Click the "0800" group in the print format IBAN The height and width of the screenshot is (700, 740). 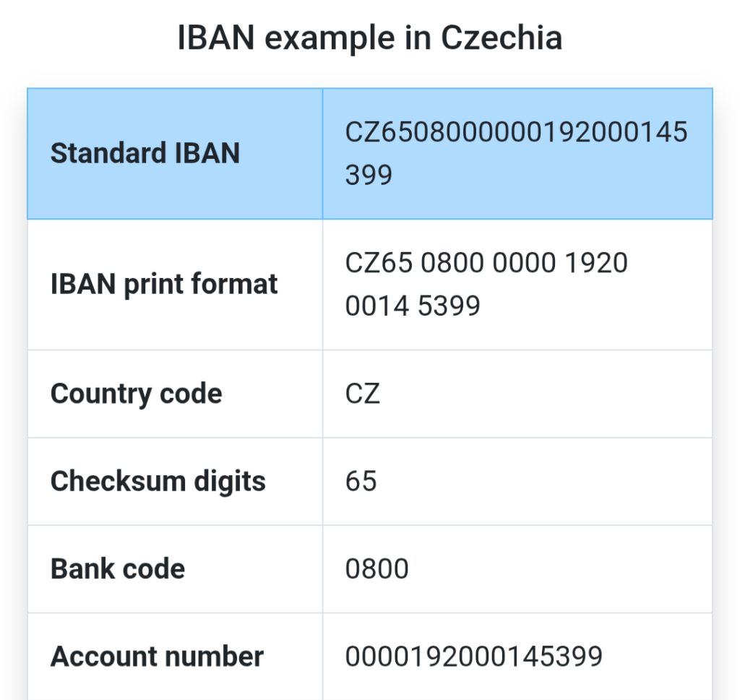[x=452, y=263]
